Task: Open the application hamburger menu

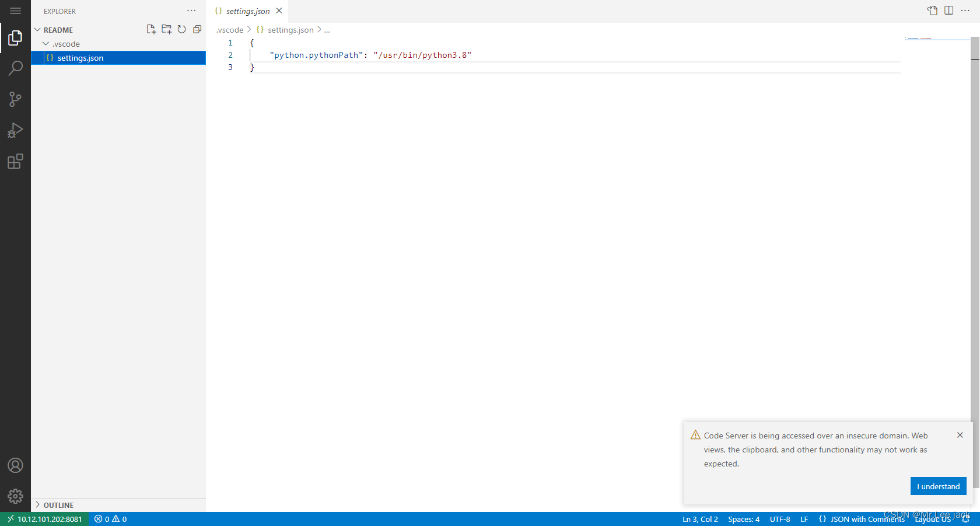Action: tap(15, 11)
